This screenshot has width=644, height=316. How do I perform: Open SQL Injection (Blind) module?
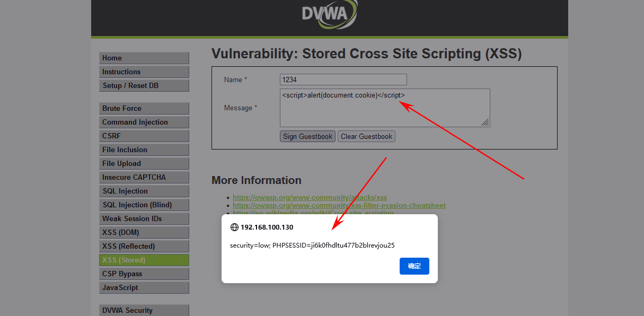(x=144, y=205)
